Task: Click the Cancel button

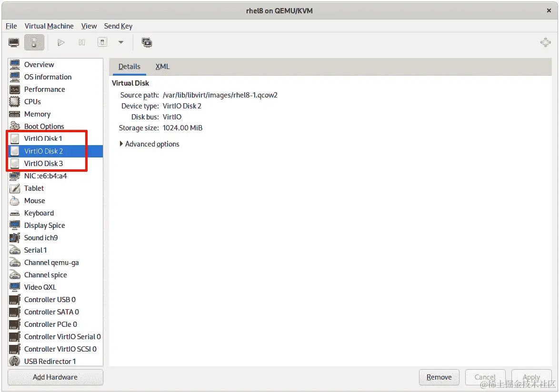Action: 485,377
